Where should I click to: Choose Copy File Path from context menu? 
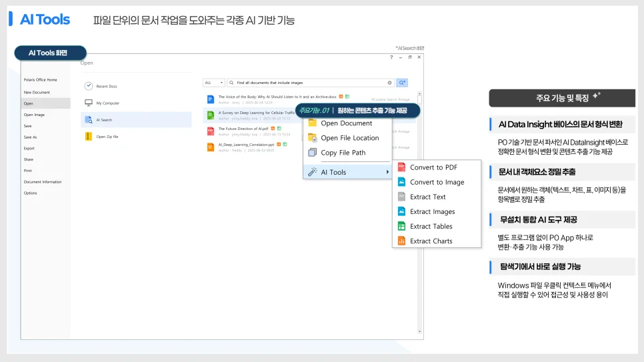point(347,153)
